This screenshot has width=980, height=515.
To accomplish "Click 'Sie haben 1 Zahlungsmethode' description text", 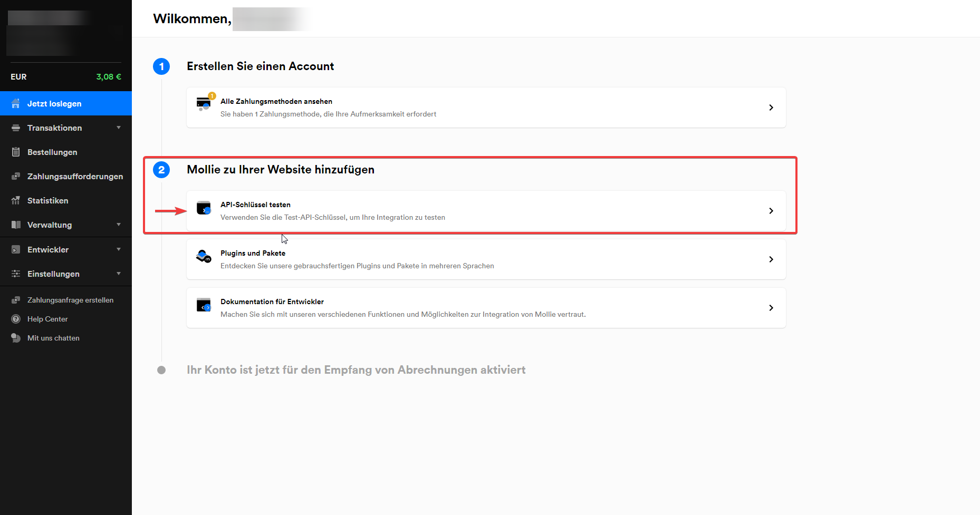I will (x=328, y=114).
